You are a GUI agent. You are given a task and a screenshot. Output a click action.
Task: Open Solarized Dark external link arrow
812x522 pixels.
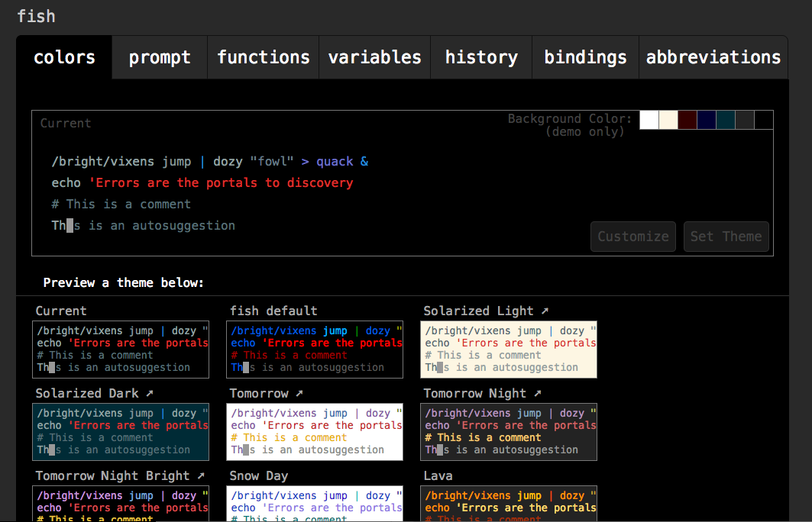tap(150, 393)
